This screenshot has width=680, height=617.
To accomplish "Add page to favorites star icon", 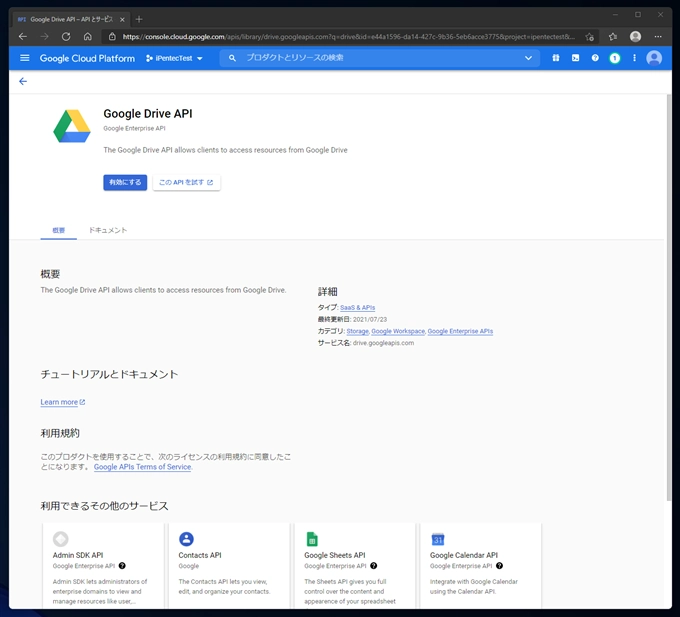I will point(589,36).
